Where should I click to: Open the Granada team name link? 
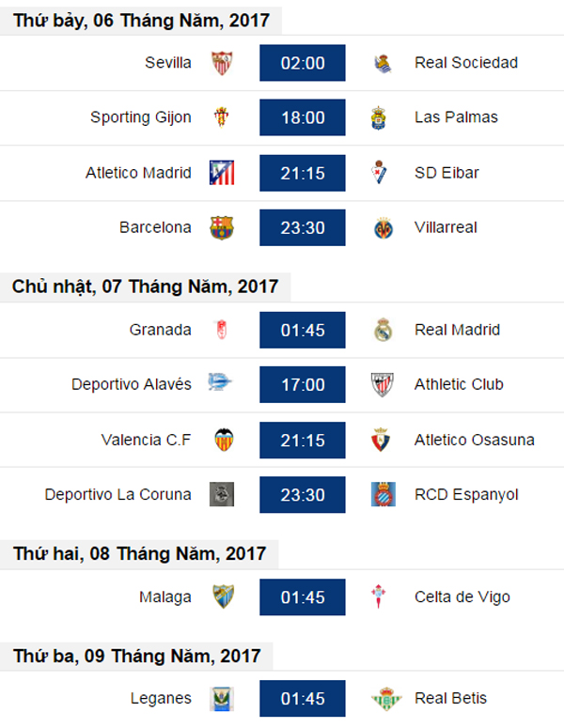coord(161,330)
